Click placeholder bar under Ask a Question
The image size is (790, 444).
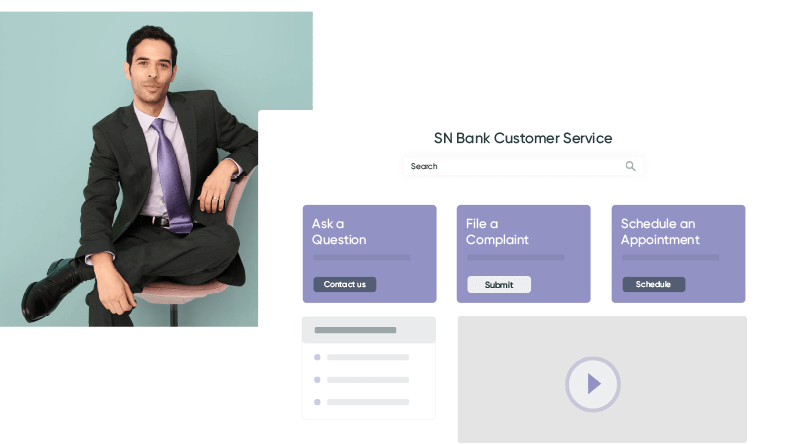362,258
